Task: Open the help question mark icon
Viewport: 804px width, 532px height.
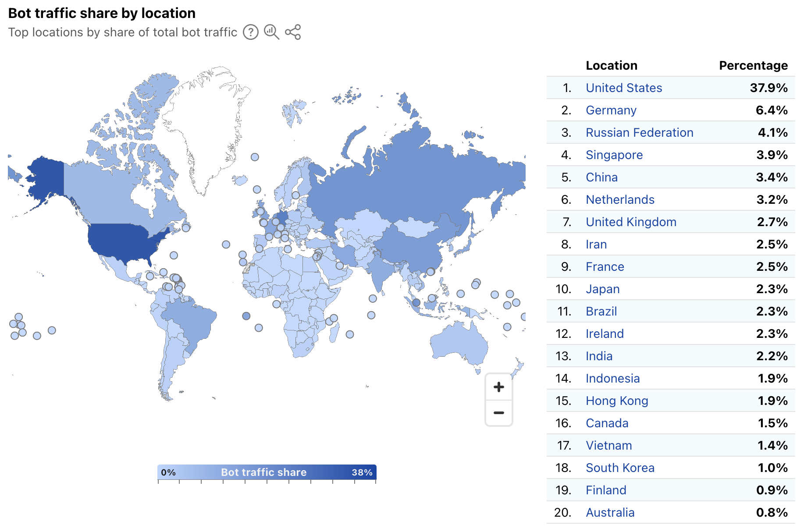Action: (251, 32)
